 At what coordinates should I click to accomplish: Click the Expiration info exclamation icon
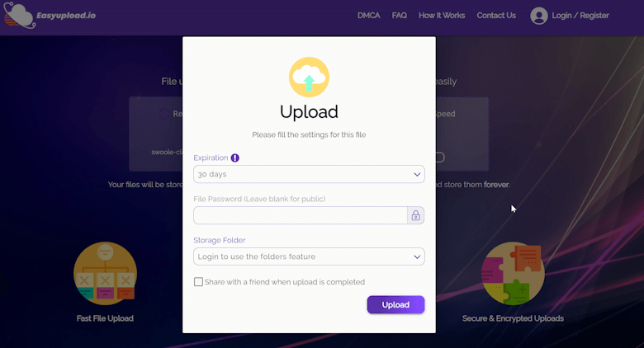click(235, 158)
